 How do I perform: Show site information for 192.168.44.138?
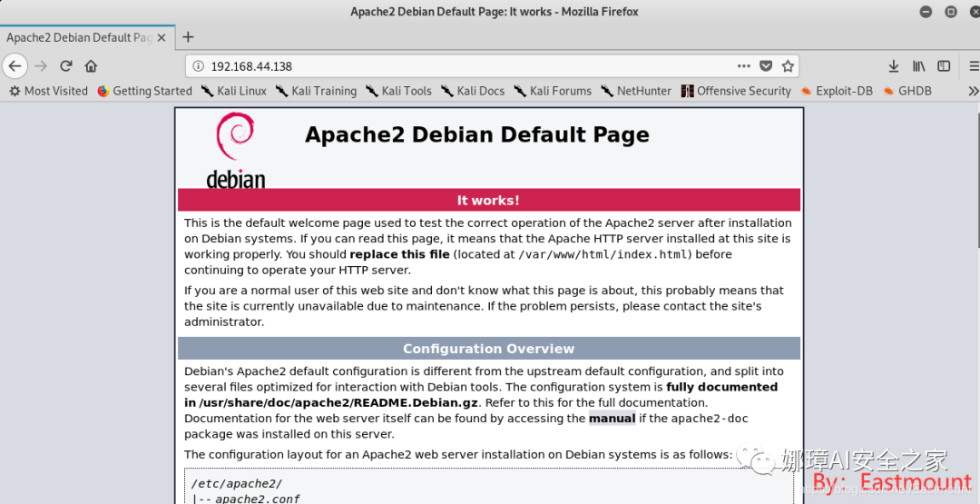point(198,66)
